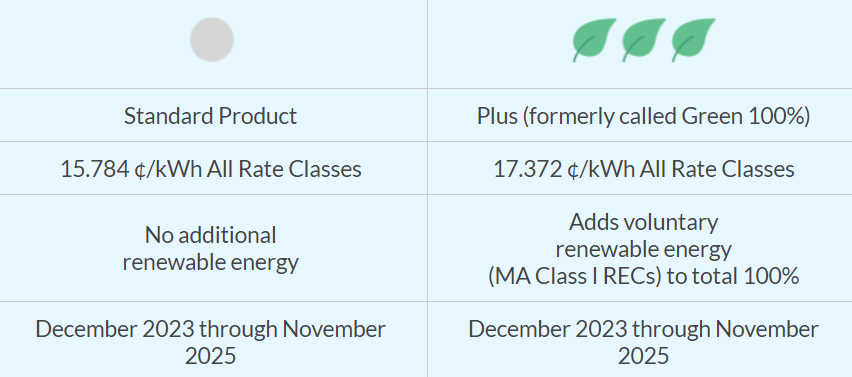Click the 'Adds voluntary renewable energy' description
The image size is (852, 377).
point(643,235)
